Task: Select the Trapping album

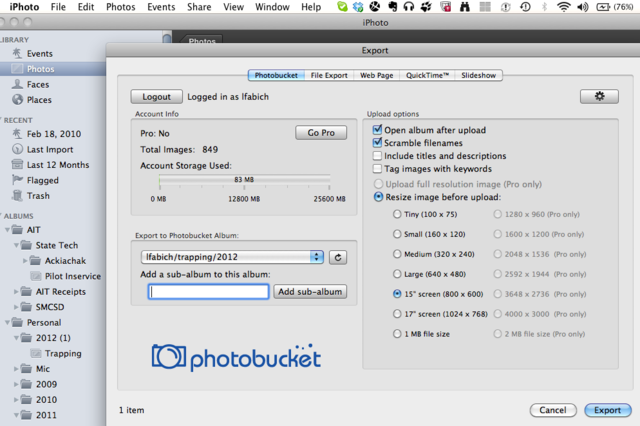Action: [x=63, y=353]
